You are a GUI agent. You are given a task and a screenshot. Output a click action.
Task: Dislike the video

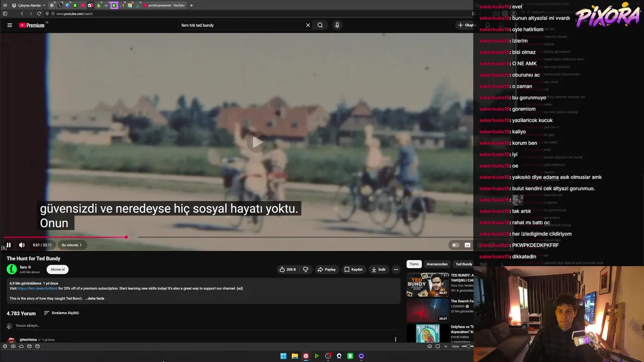tap(305, 269)
